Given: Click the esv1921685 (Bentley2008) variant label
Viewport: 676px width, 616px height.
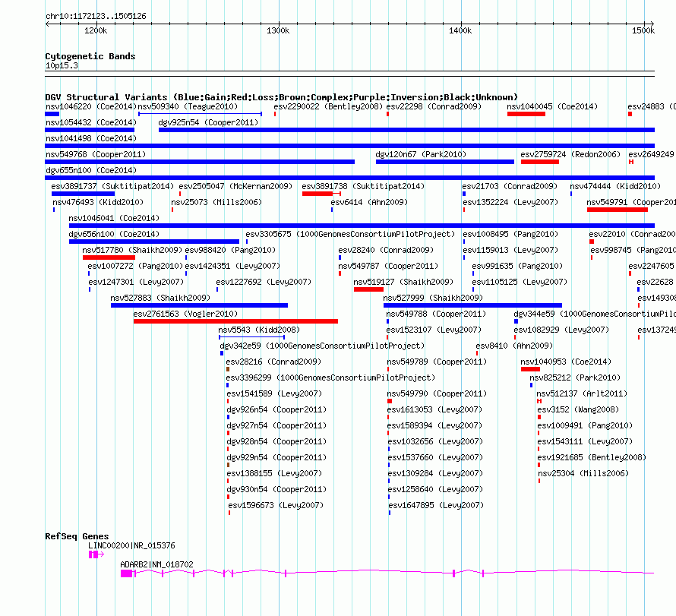Looking at the screenshot, I should pos(592,457).
